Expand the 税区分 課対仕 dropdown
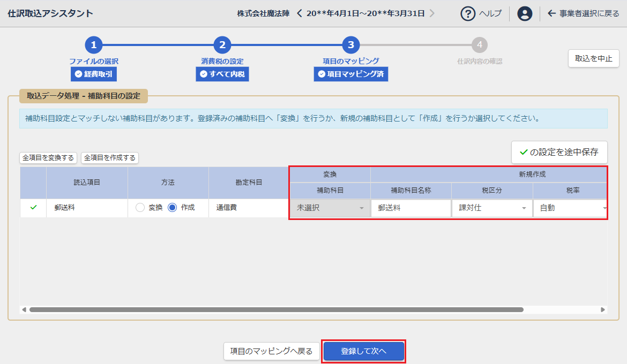The width and height of the screenshot is (627, 364). (491, 208)
